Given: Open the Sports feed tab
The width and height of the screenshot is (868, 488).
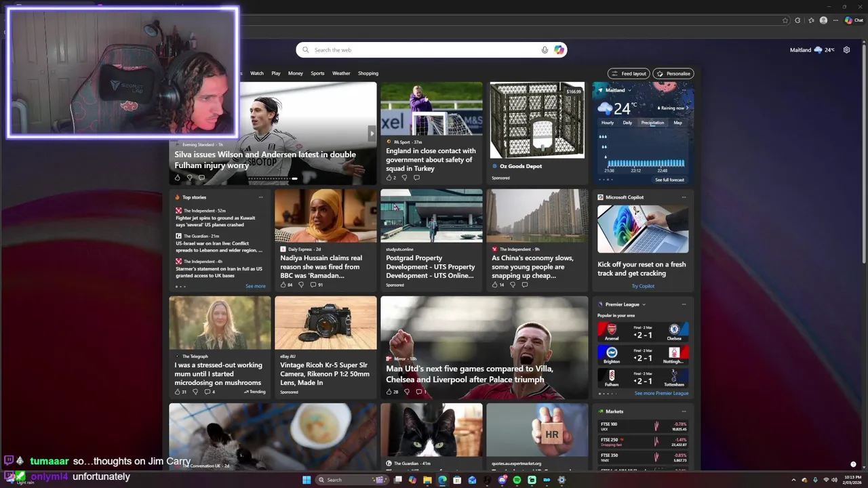Looking at the screenshot, I should (317, 73).
